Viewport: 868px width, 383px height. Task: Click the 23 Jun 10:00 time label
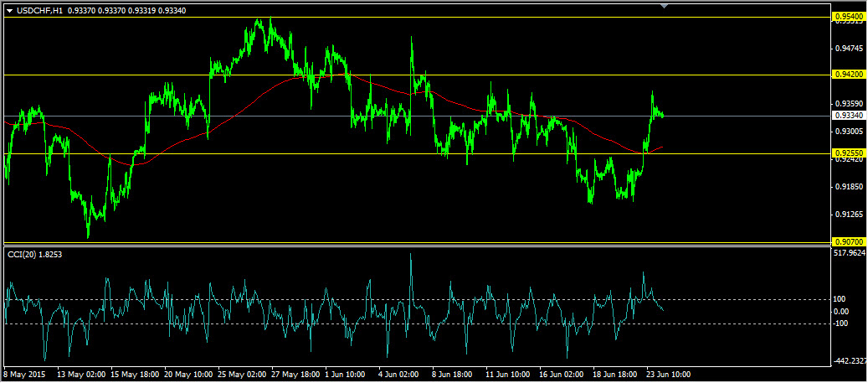tap(670, 374)
